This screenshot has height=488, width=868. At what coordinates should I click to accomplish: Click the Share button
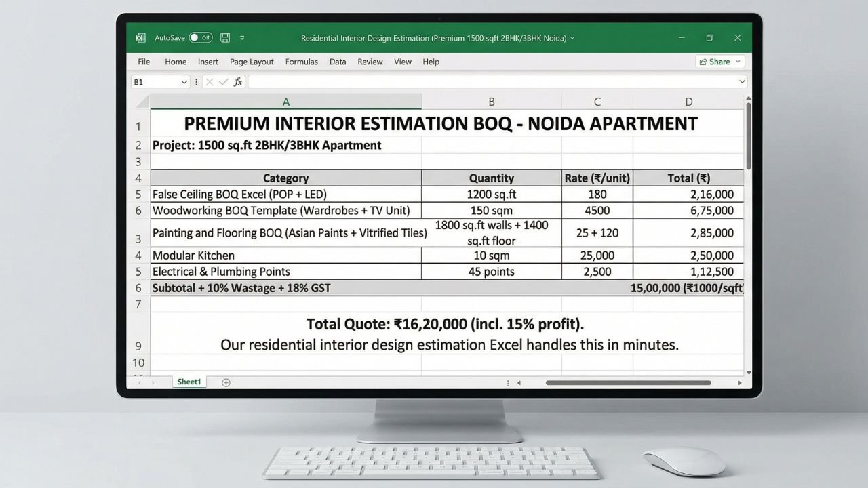719,62
